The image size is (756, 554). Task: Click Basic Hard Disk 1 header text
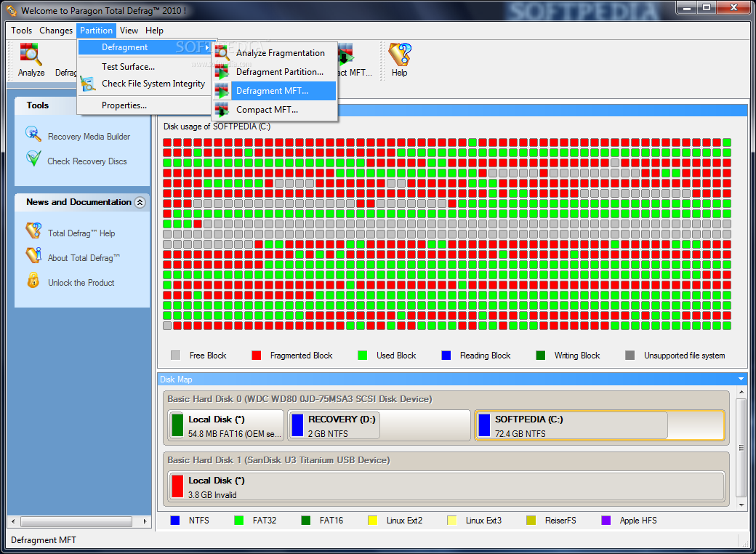point(278,460)
